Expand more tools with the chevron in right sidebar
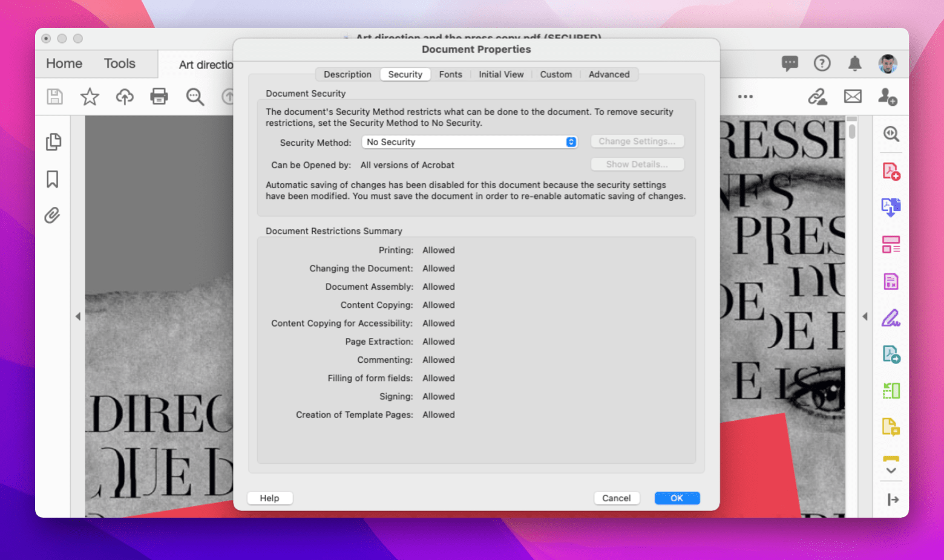944x560 pixels. pos(891,470)
